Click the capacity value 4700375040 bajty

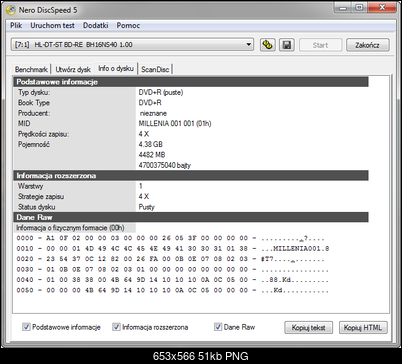(165, 165)
